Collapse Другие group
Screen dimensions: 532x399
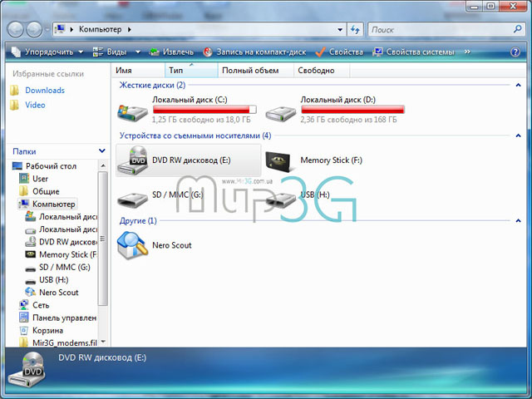coord(518,221)
